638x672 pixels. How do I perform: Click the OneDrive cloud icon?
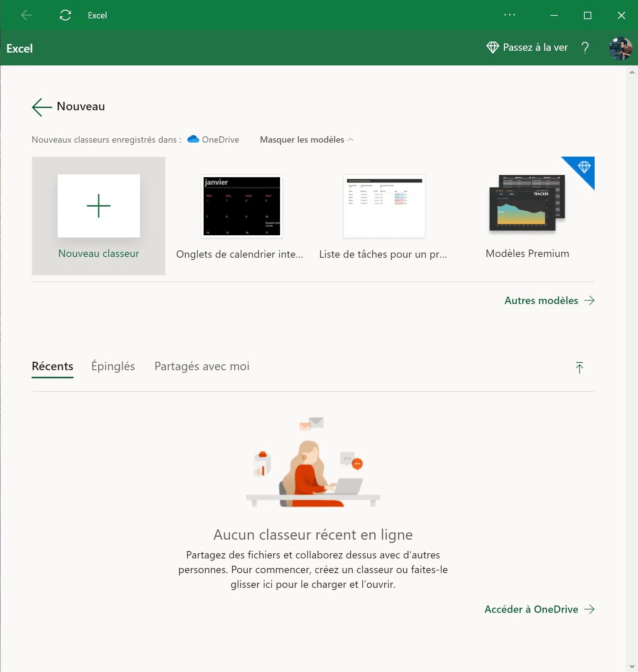[x=193, y=139]
